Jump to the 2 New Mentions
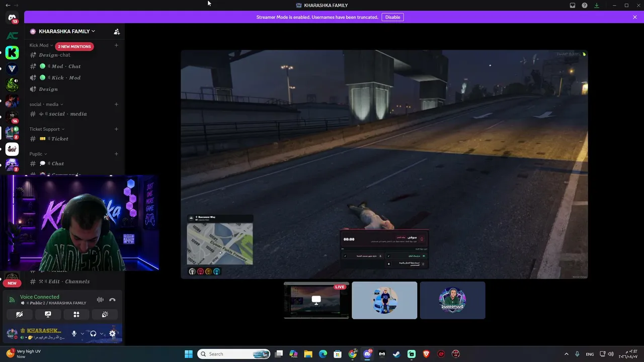 tap(74, 46)
